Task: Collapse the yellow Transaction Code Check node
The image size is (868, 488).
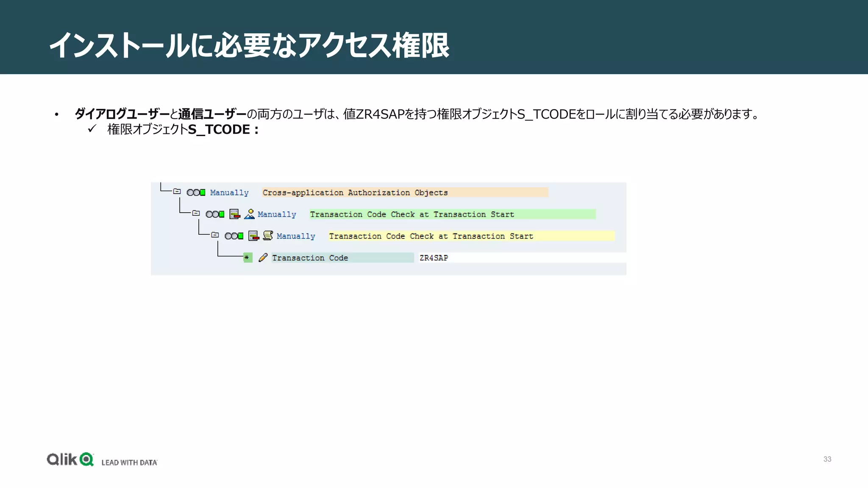Action: [215, 235]
